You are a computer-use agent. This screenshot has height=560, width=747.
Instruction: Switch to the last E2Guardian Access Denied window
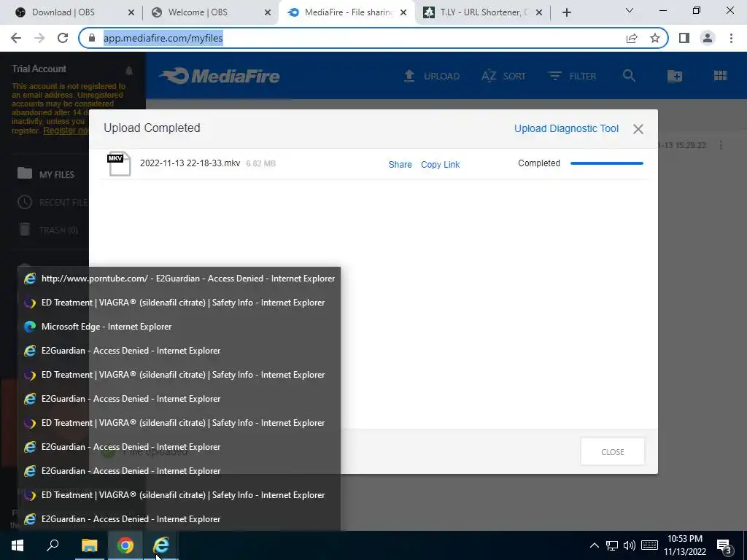[179, 519]
